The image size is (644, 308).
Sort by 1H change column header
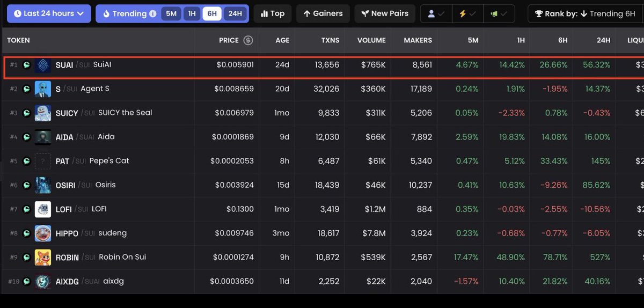[520, 40]
